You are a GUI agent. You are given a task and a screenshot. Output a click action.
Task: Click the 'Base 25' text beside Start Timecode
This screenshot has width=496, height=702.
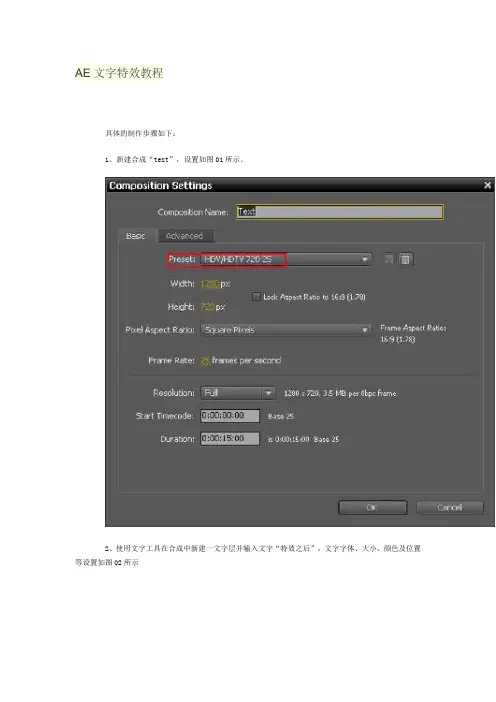(x=281, y=416)
